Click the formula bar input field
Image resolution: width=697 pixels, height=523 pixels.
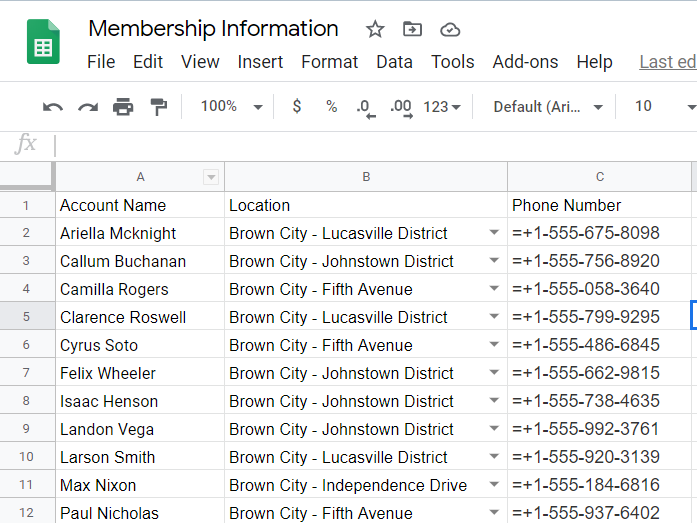tap(370, 145)
